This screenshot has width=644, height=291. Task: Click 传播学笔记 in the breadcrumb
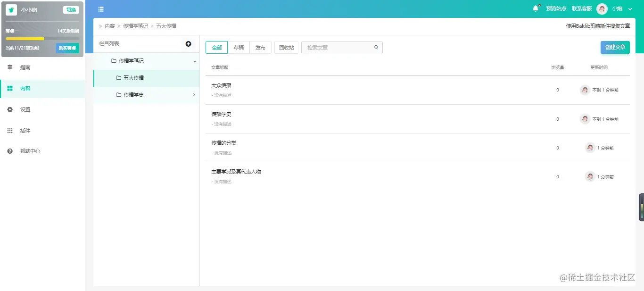coord(135,26)
